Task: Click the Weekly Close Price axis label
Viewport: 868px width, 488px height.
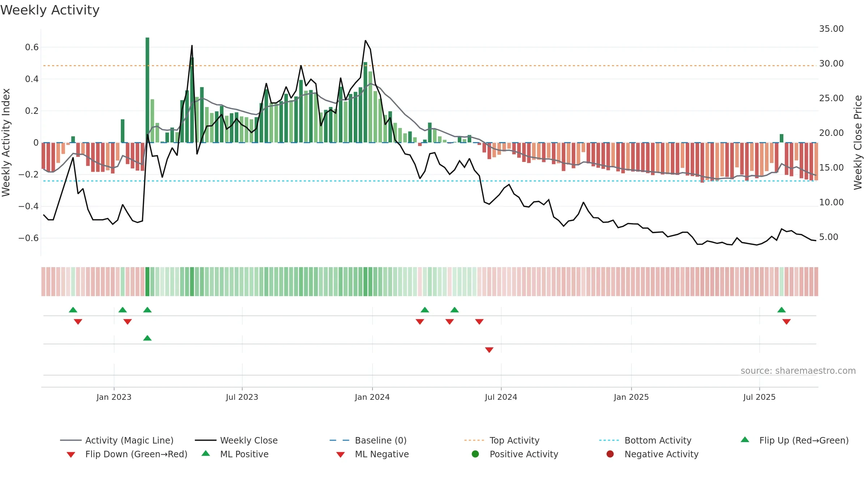Action: click(x=858, y=142)
